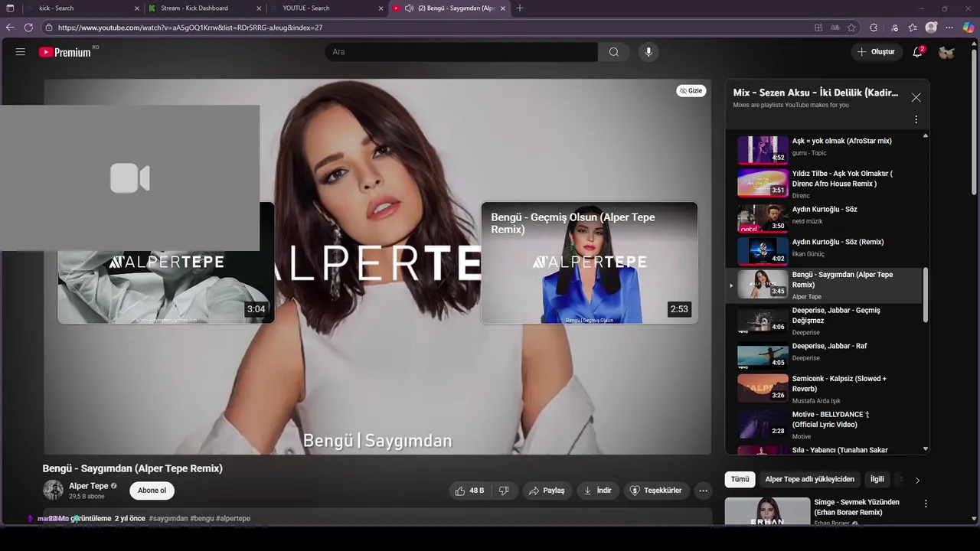Open Bengü - Geçmiş Olsun end card
This screenshot has height=551, width=980.
pyautogui.click(x=589, y=262)
